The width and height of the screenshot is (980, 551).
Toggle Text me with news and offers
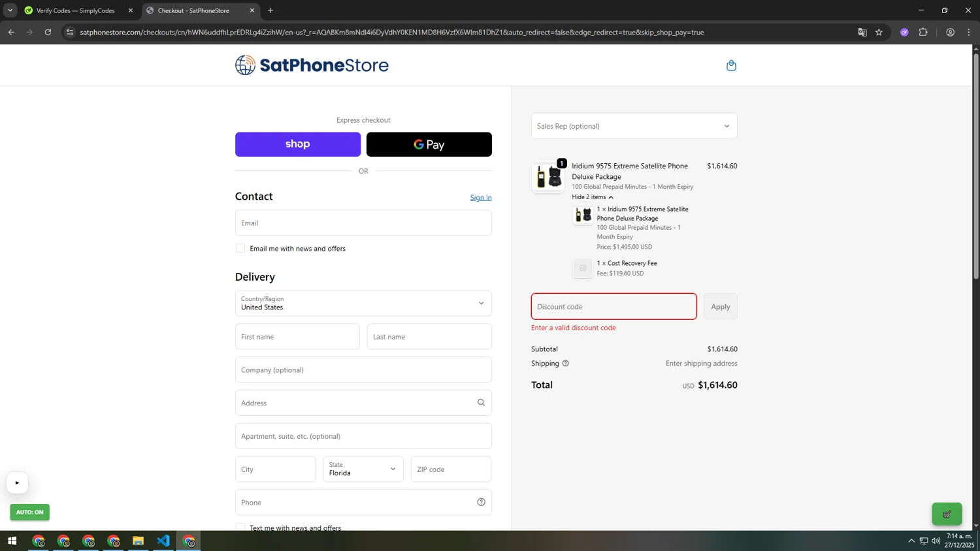coord(240,527)
